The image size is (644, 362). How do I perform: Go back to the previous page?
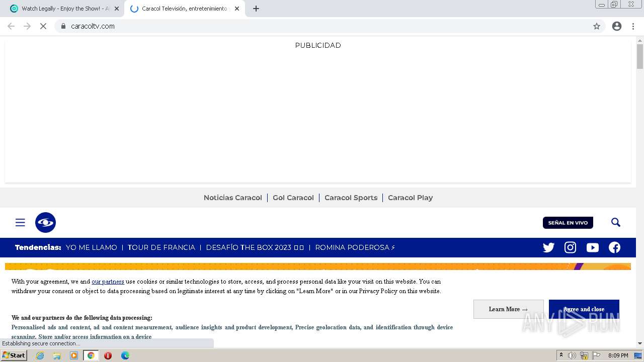11,26
